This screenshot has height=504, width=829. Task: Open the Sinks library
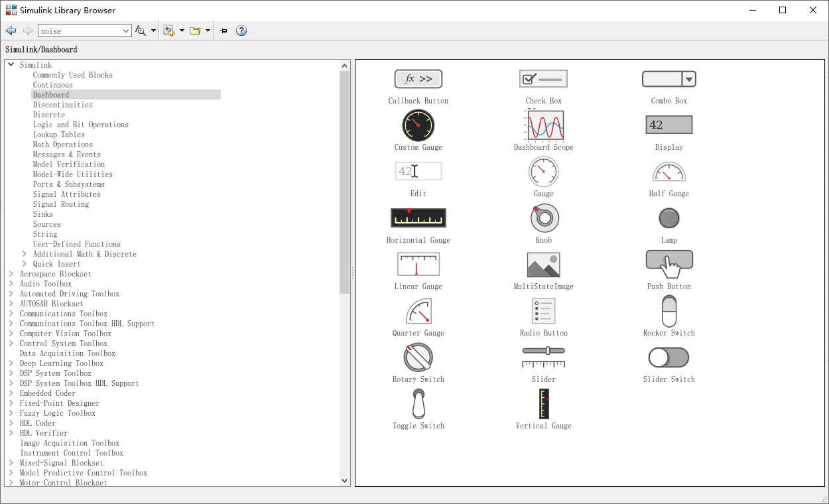42,214
